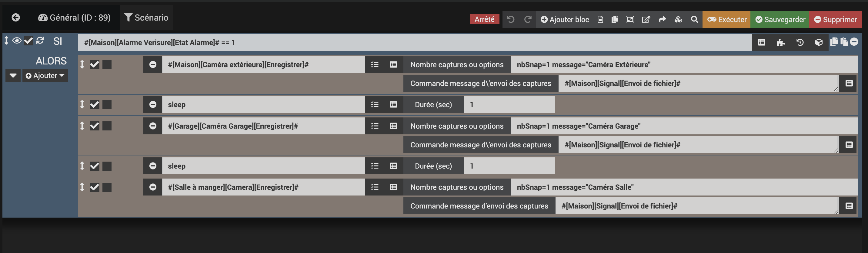Click the history clock icon on the SI row
Screen dimensions: 868x253
[x=800, y=42]
